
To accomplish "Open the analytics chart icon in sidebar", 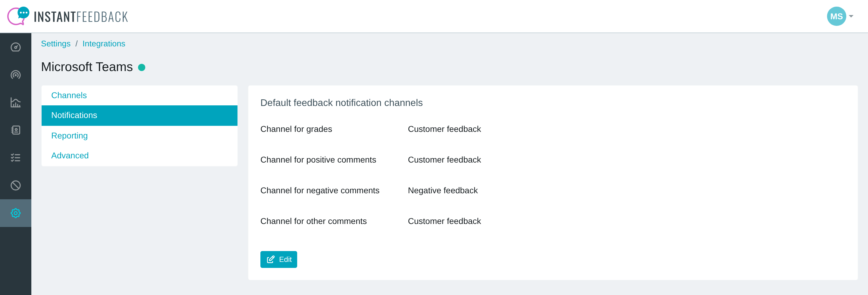I will coord(15,102).
